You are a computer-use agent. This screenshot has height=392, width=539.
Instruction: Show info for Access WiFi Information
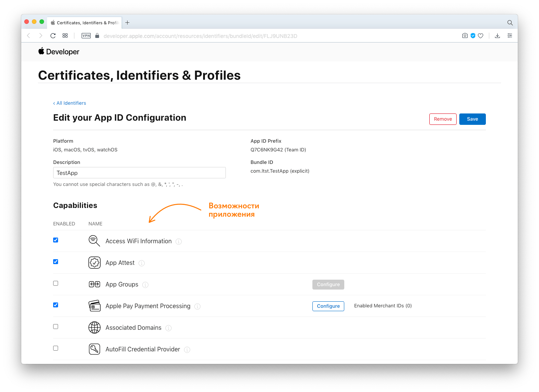(x=179, y=241)
